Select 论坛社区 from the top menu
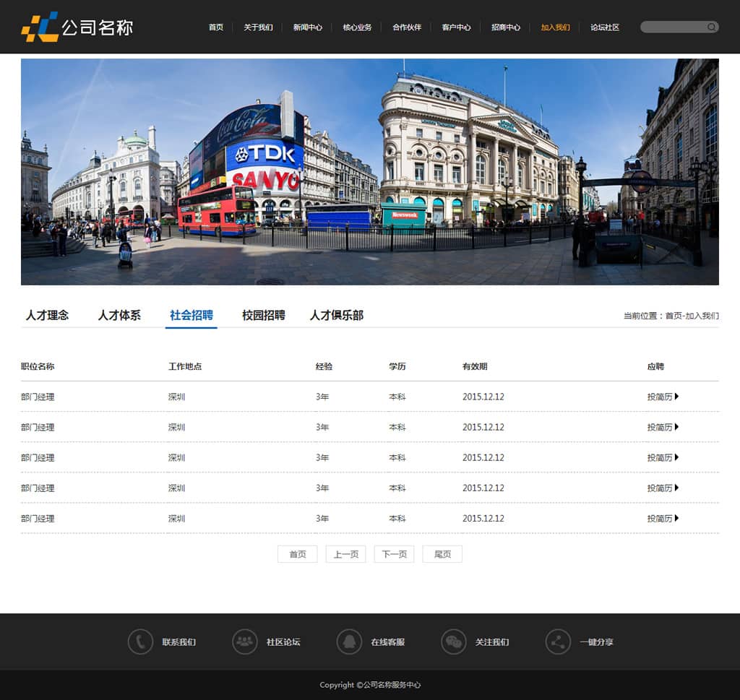 pos(604,27)
